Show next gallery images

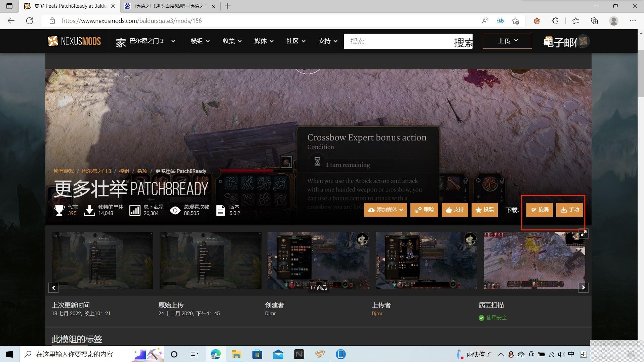[x=583, y=288]
